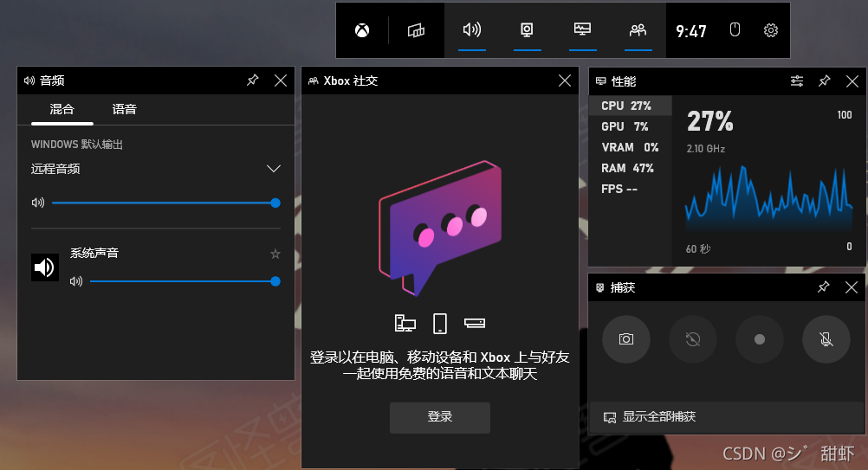Pin the 性能 performance panel
The image size is (868, 470).
pyautogui.click(x=825, y=81)
